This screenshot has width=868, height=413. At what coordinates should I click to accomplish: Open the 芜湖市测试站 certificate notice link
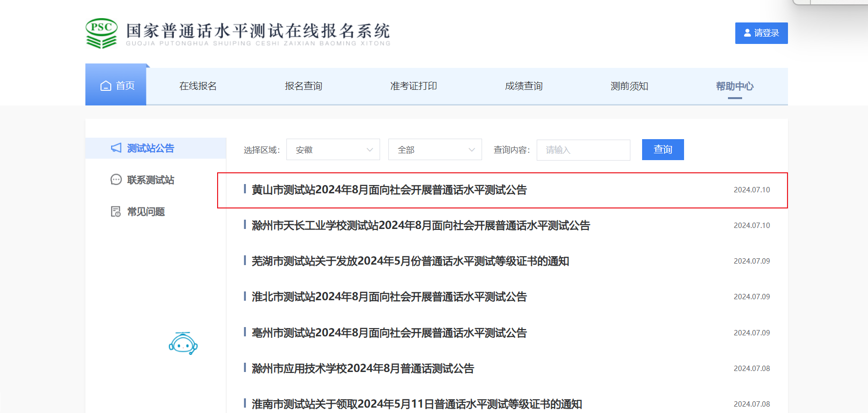pyautogui.click(x=410, y=261)
